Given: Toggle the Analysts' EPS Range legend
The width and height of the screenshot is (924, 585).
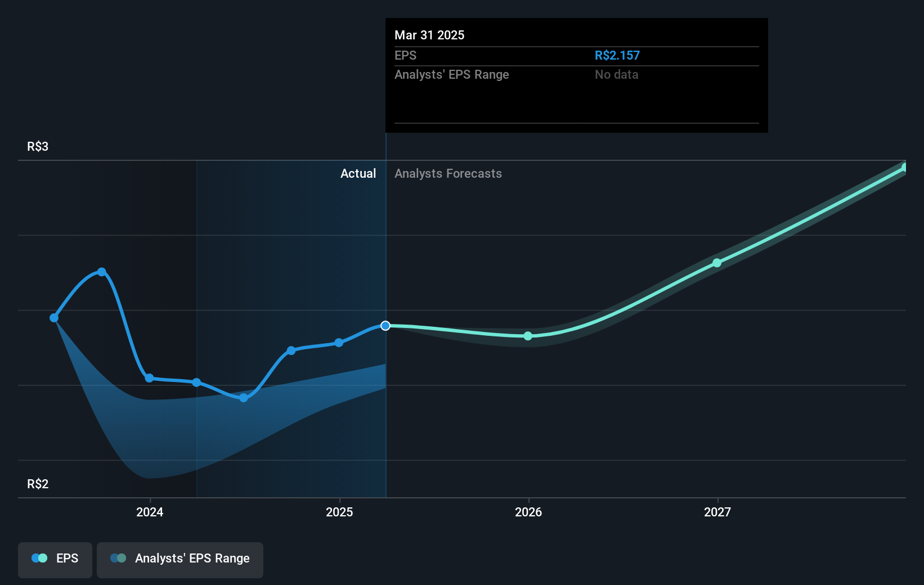Looking at the screenshot, I should pos(180,559).
